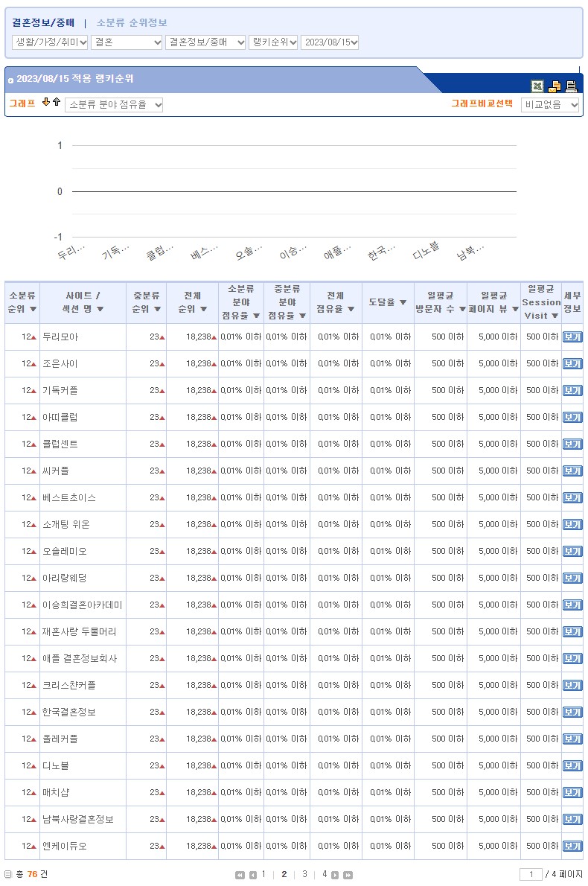This screenshot has width=588, height=886.
Task: Sort by 도달율 column header
Action: pyautogui.click(x=388, y=302)
